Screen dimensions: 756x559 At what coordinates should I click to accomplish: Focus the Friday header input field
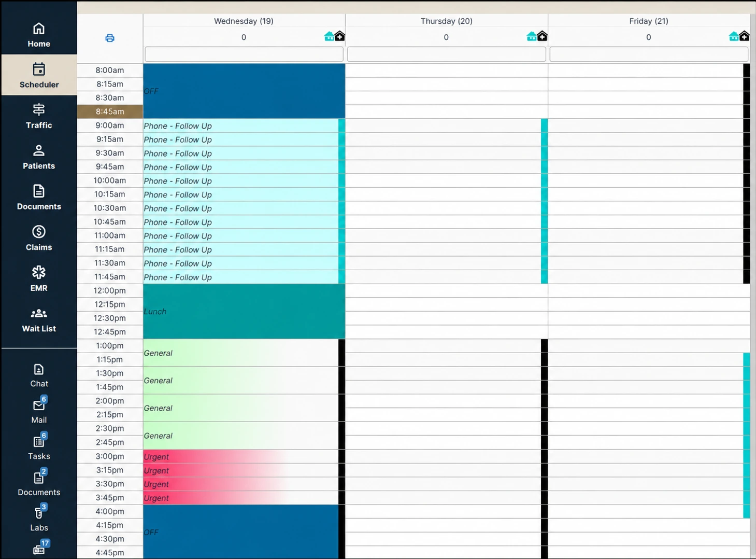tap(649, 54)
